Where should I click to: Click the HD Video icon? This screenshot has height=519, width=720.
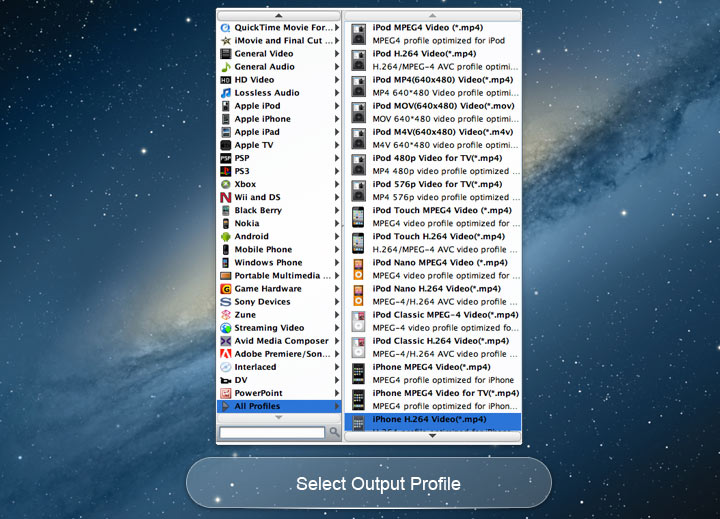[225, 80]
